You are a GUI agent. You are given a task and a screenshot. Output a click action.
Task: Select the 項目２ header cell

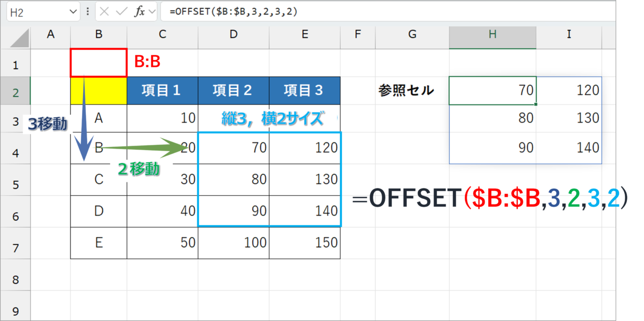pyautogui.click(x=234, y=91)
